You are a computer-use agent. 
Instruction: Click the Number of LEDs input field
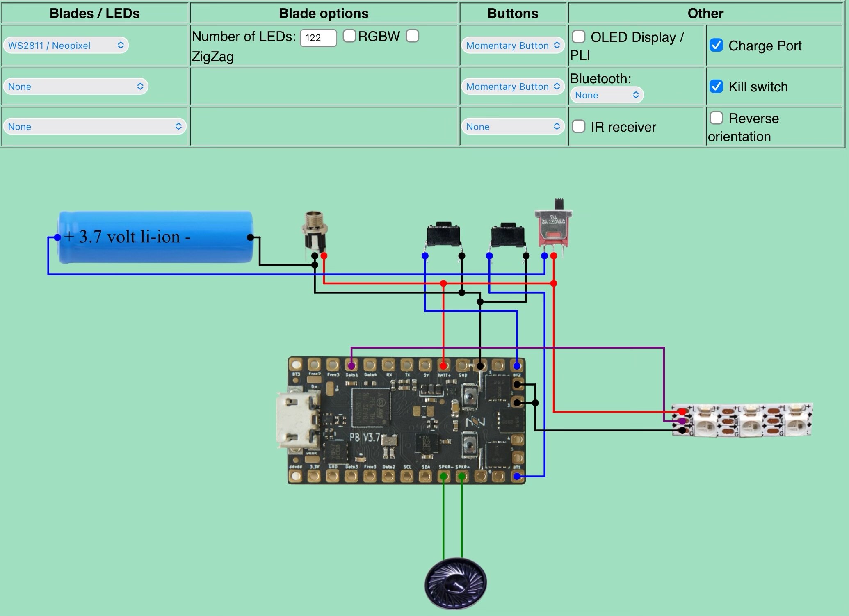click(318, 38)
